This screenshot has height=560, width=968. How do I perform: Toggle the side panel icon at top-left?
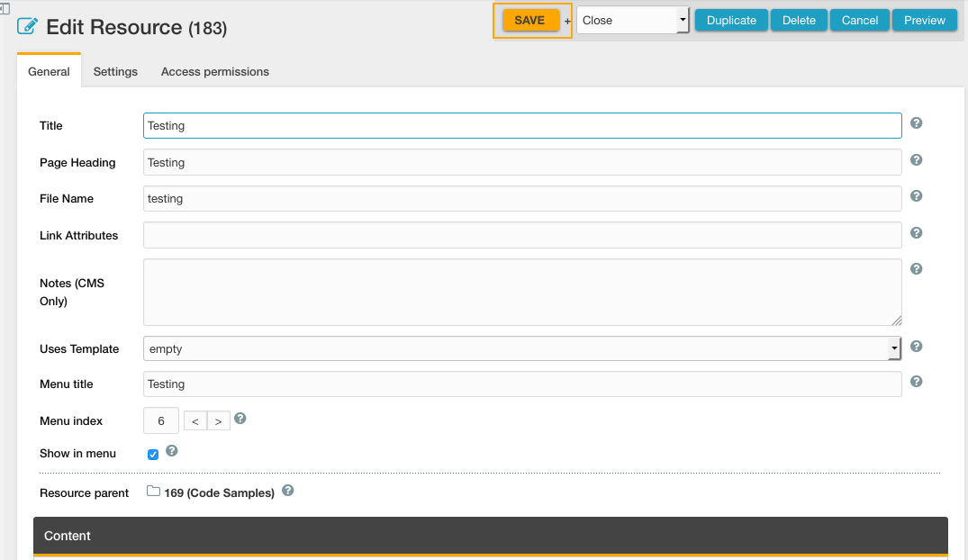pyautogui.click(x=5, y=8)
